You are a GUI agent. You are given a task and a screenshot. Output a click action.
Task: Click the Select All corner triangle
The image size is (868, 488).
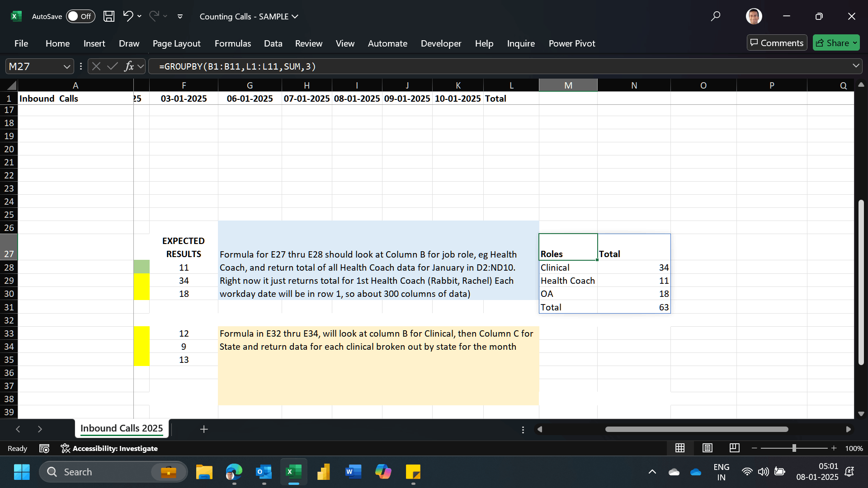(x=11, y=85)
